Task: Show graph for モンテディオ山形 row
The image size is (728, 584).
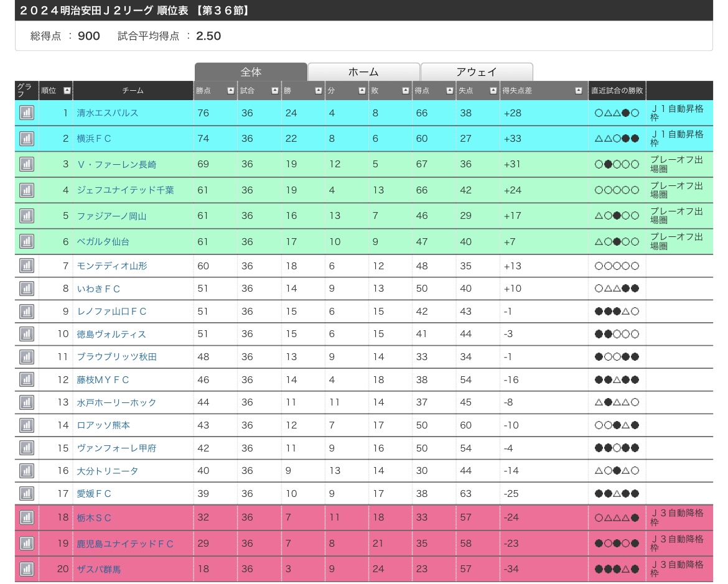Action: pyautogui.click(x=26, y=266)
